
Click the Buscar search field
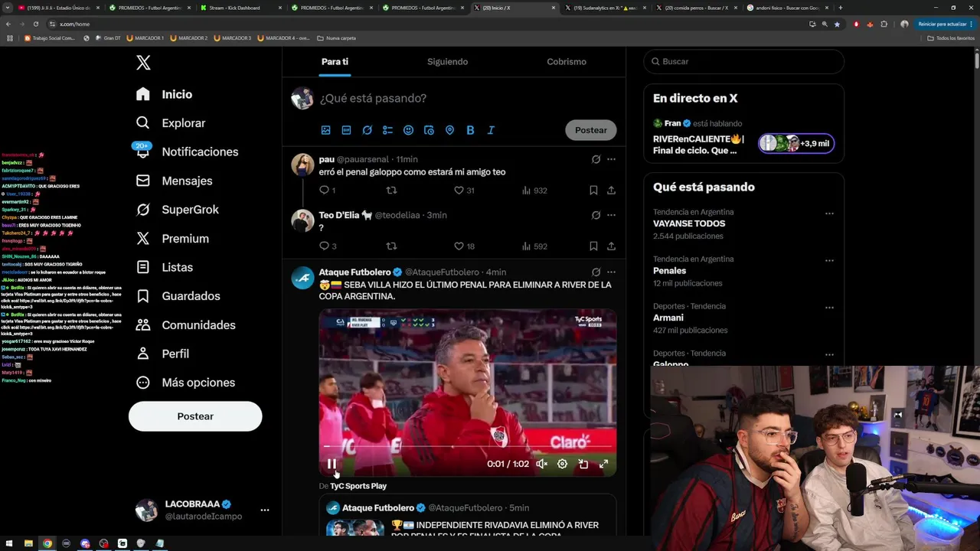pyautogui.click(x=743, y=61)
